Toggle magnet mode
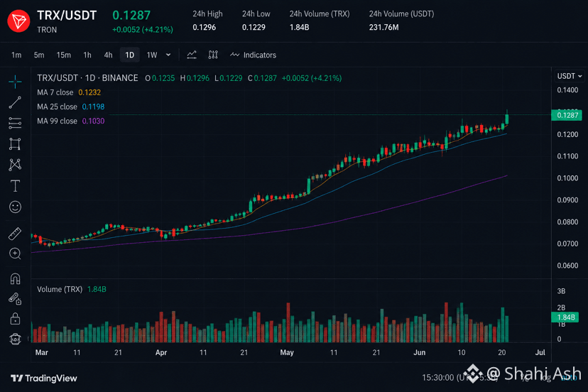Image resolution: width=588 pixels, height=392 pixels. (15, 278)
